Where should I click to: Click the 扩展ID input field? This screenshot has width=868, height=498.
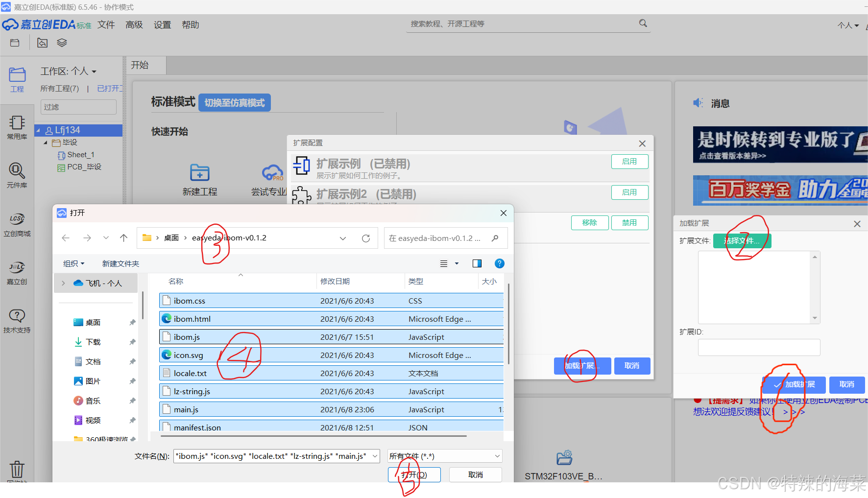759,348
